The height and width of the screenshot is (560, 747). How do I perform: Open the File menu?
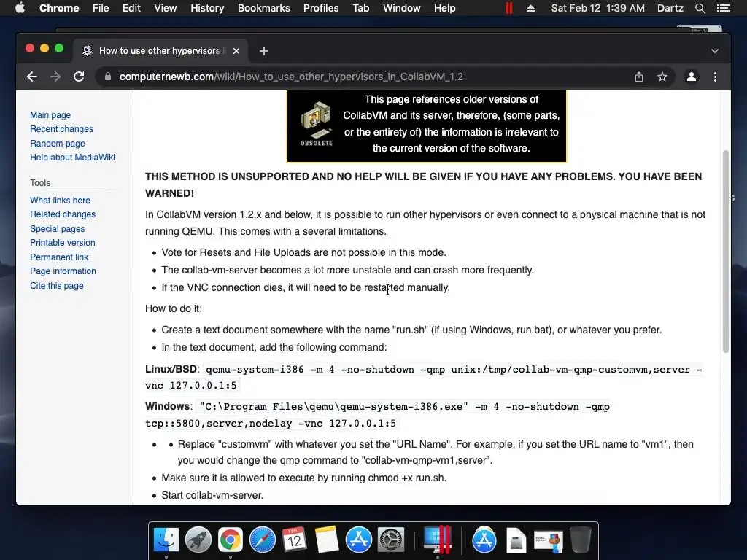(101, 8)
